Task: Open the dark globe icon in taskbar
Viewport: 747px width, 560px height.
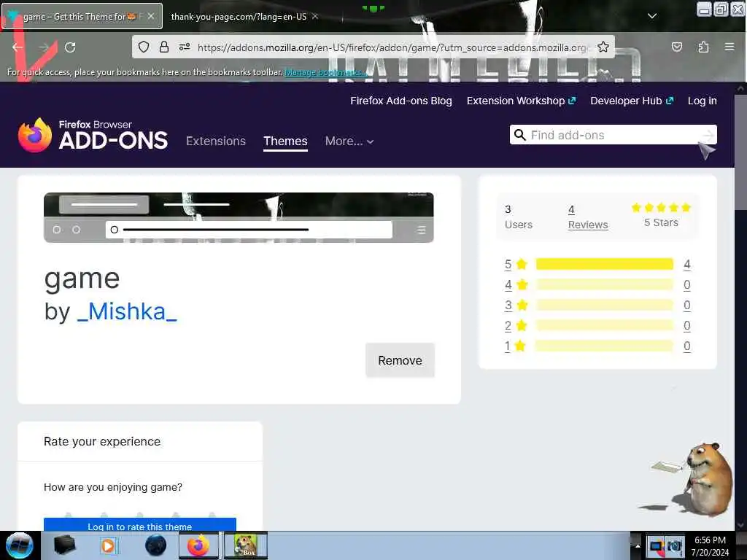Action: [156, 545]
